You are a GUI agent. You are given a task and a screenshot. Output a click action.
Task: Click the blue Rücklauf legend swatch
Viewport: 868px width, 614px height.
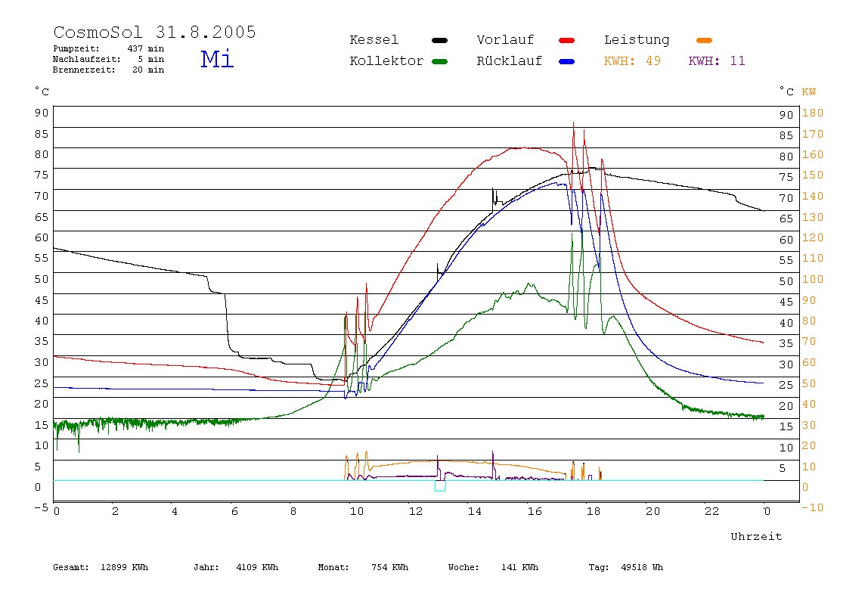click(567, 61)
